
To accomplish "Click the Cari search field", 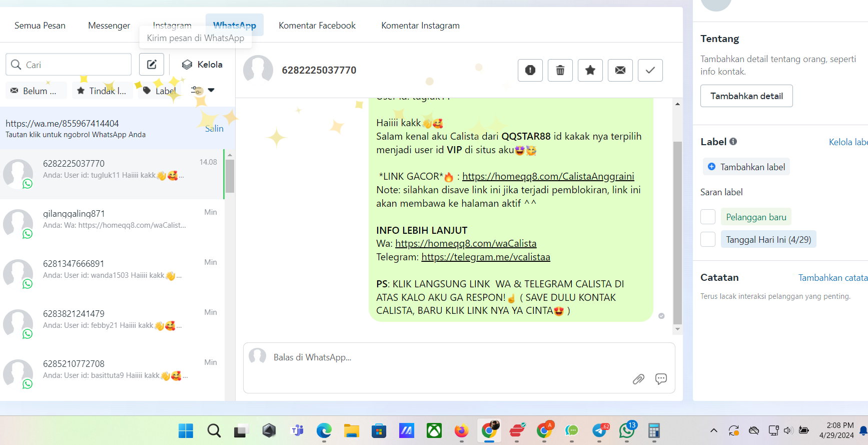I will [x=69, y=65].
